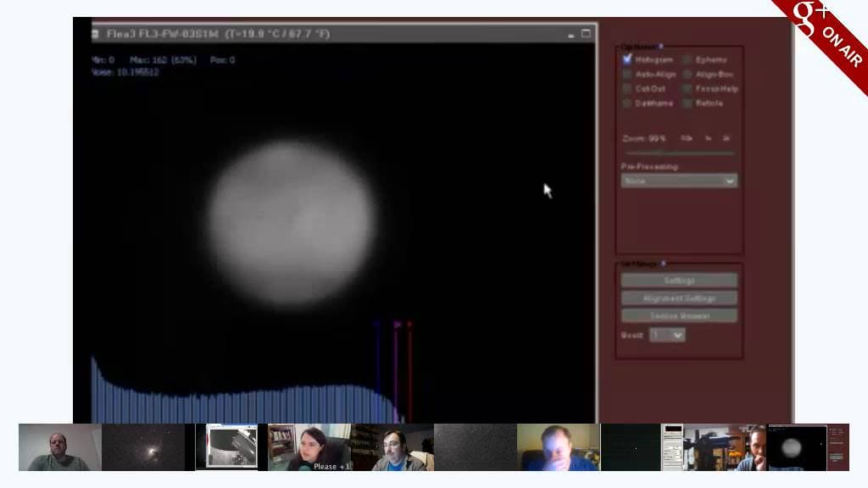Enable the Darkframe checkbox
The image size is (868, 488).
[626, 103]
